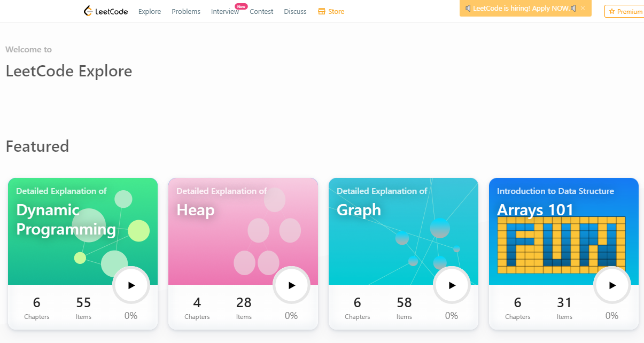Play the Arrays 101 card

(612, 285)
